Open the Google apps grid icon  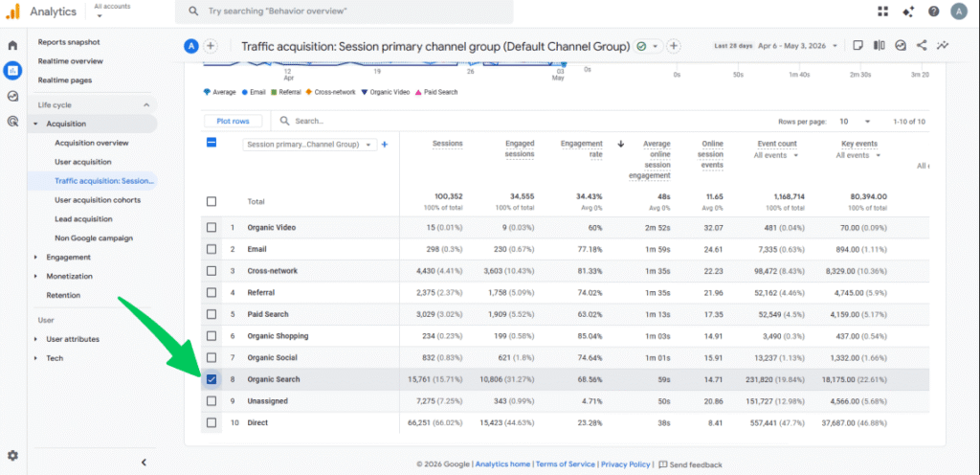pyautogui.click(x=882, y=11)
